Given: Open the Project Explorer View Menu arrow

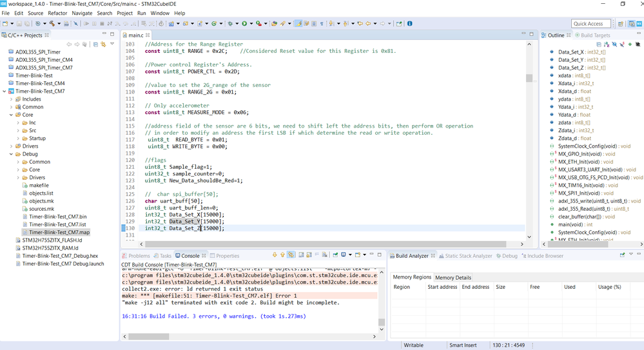Looking at the screenshot, I should (112, 44).
